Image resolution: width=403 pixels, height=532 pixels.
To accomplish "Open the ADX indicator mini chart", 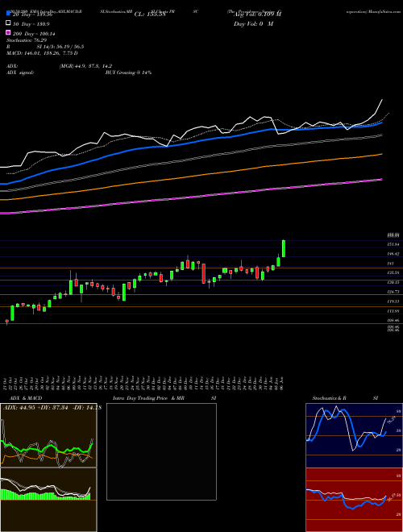I will click(48, 435).
